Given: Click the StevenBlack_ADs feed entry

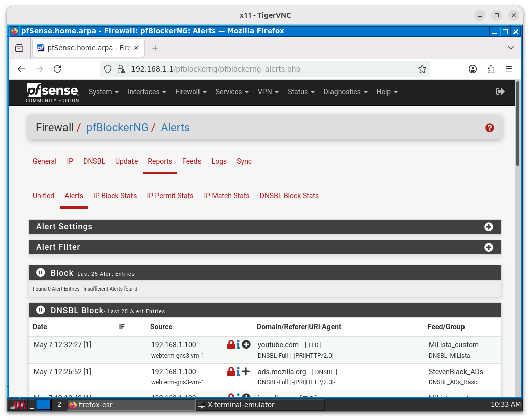Looking at the screenshot, I should [x=455, y=372].
